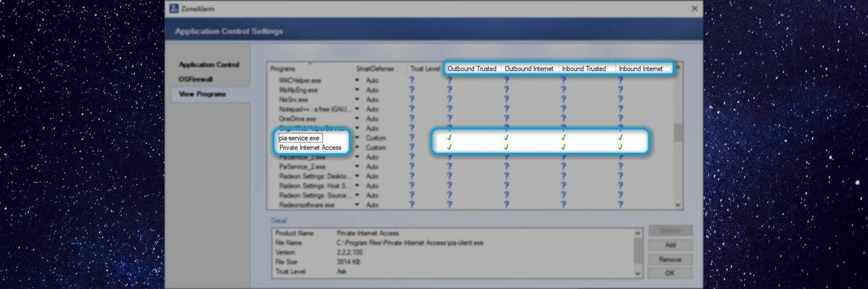Screen dimensions: 868x289
Task: Click Private Internet Access Inbound Internet checkmark
Action: coord(620,147)
